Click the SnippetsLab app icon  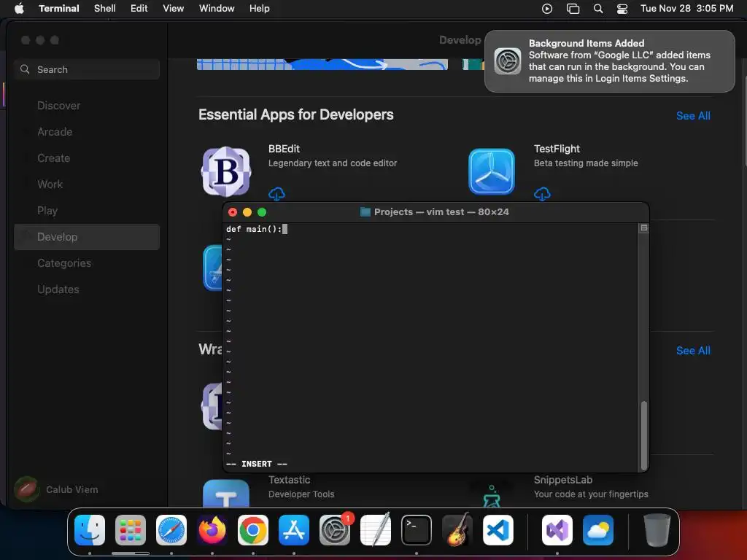[x=492, y=495]
